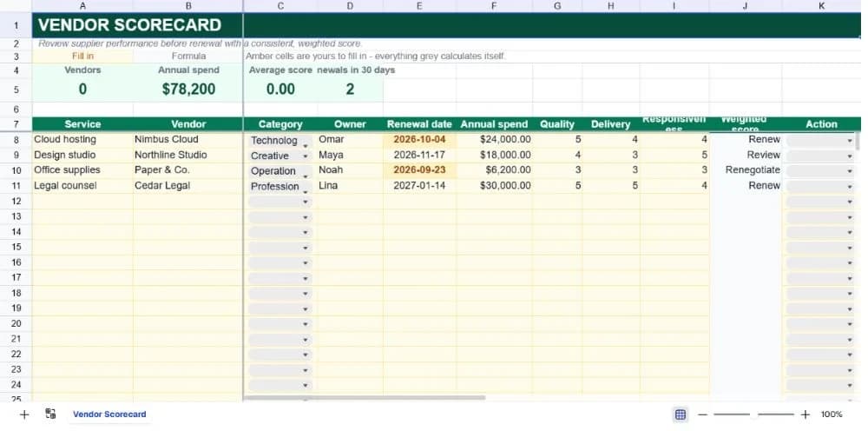Select column F header
This screenshot has height=431, width=868.
coord(495,6)
